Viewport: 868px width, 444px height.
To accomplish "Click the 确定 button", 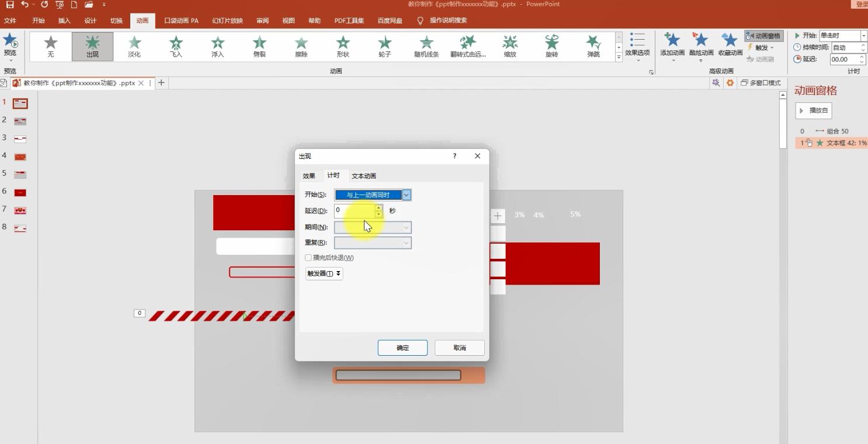I will point(402,348).
